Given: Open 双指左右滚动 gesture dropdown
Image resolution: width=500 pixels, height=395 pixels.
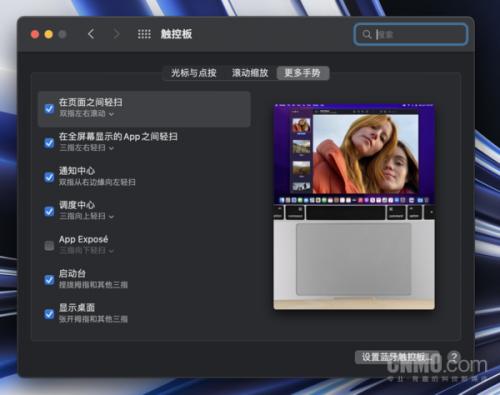Looking at the screenshot, I should (x=87, y=114).
